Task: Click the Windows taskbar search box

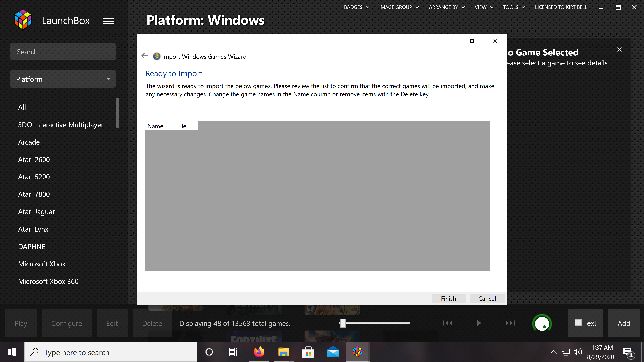Action: pos(111,352)
